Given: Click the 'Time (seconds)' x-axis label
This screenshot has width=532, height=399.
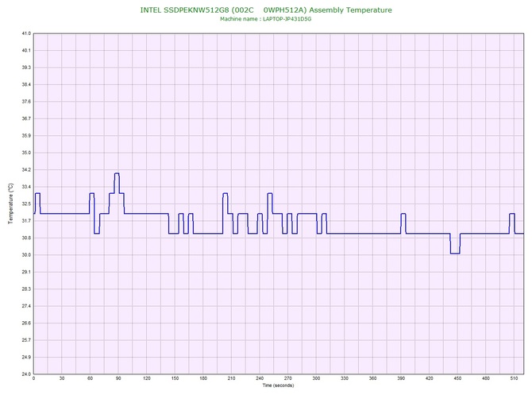Looking at the screenshot, I should 278,385.
